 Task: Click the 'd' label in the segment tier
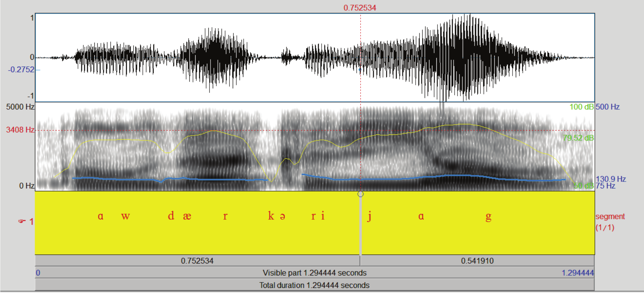point(171,216)
